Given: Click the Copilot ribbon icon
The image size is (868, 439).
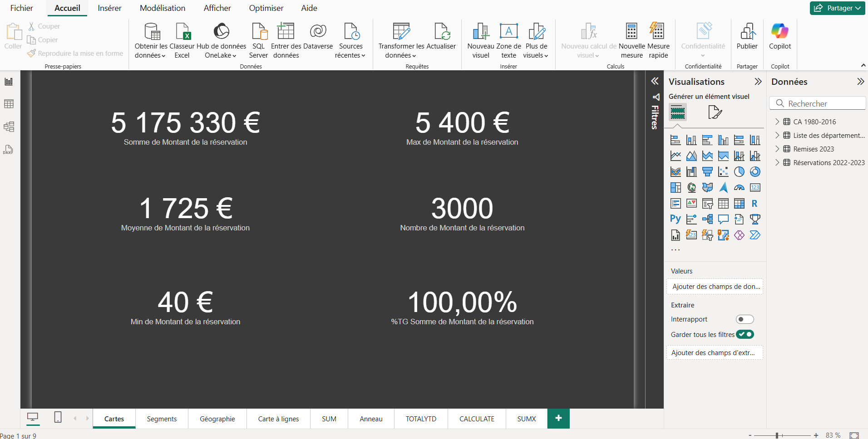Looking at the screenshot, I should [x=780, y=36].
